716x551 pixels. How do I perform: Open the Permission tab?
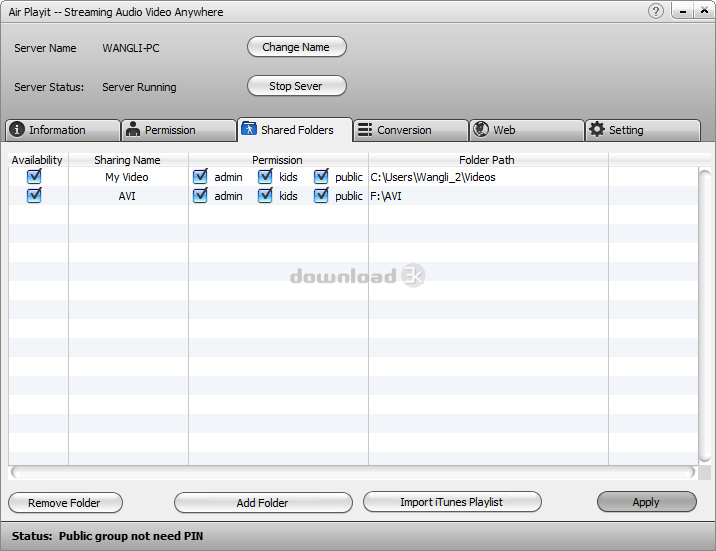coord(179,130)
